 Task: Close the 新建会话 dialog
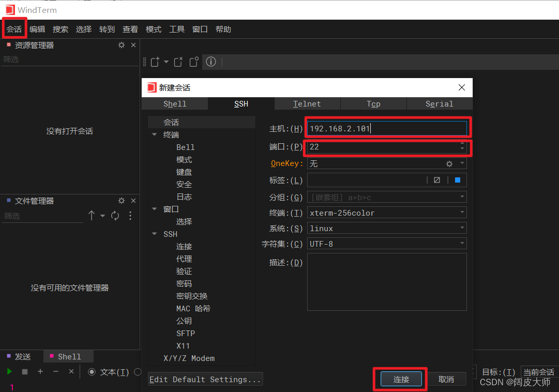[462, 87]
